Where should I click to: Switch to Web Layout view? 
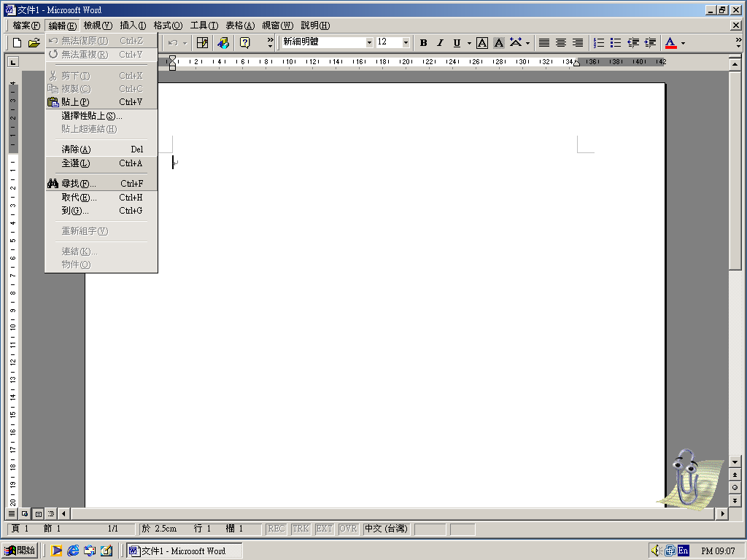coord(25,514)
